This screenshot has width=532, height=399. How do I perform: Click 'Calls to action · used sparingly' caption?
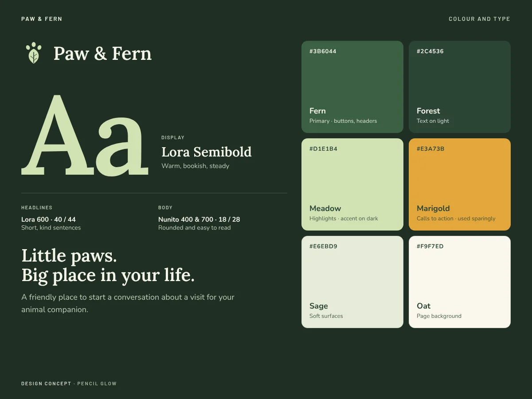456,219
